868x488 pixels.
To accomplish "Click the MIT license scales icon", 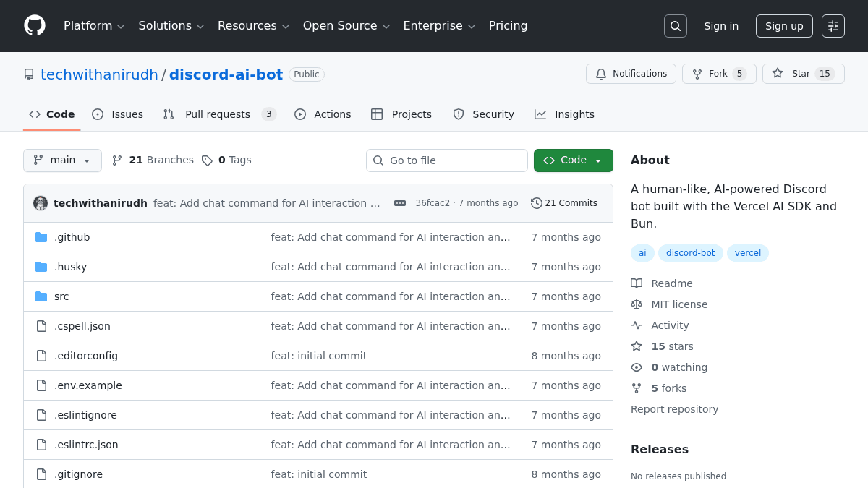I will point(637,304).
